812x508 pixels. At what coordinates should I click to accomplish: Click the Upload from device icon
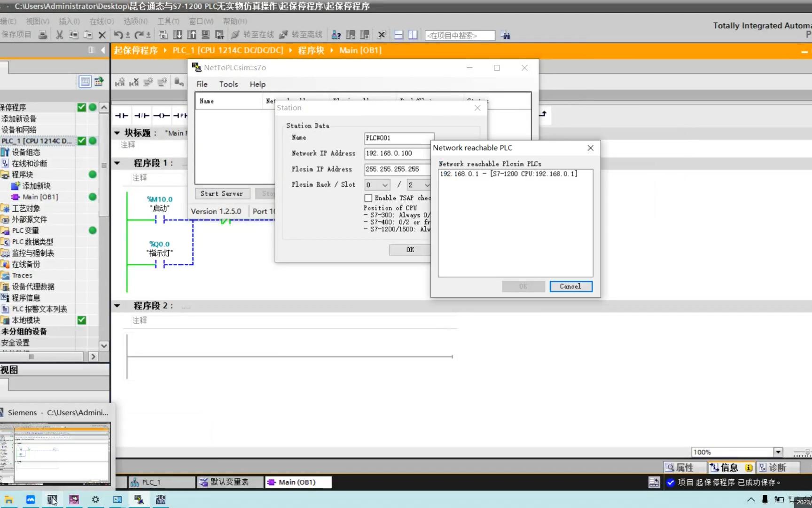[192, 35]
